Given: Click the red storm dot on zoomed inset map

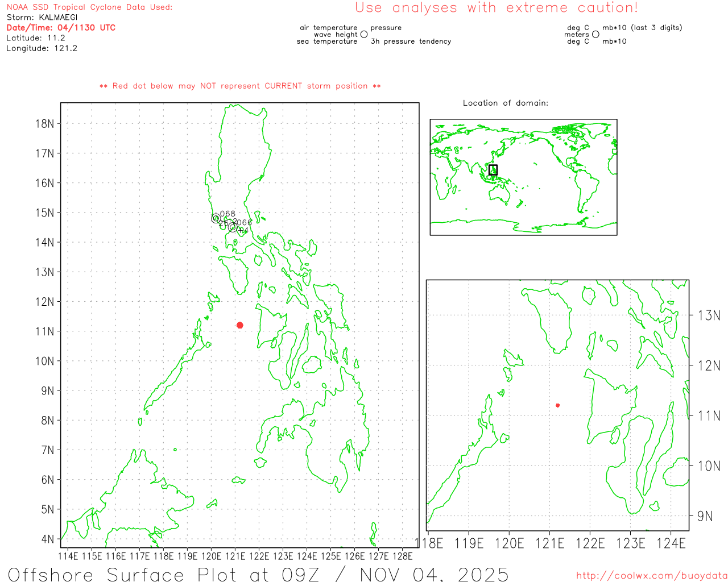Looking at the screenshot, I should [557, 405].
